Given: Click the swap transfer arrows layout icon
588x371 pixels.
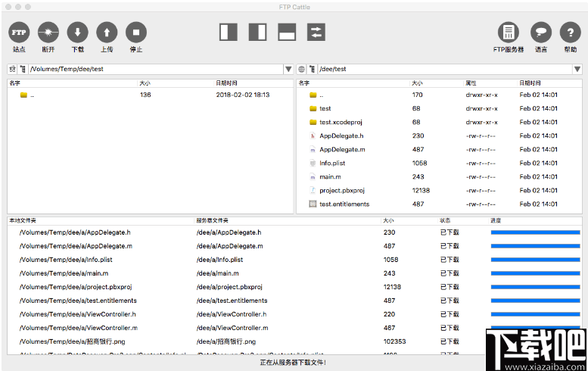Looking at the screenshot, I should tap(316, 33).
